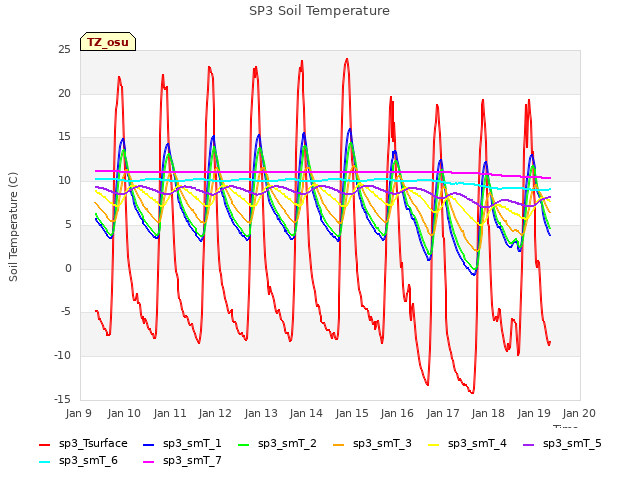Click the TZ_osu annotation box
Screen dimensions: 640x480
[108, 42]
